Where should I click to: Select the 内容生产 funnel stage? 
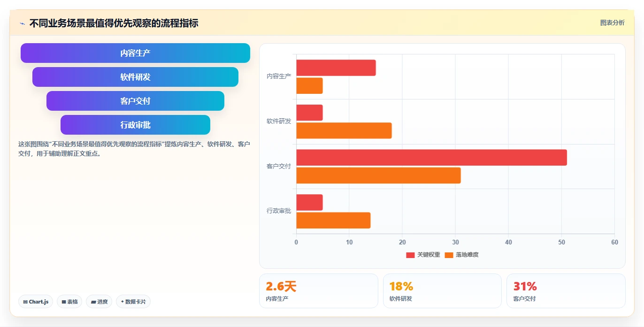click(x=135, y=53)
